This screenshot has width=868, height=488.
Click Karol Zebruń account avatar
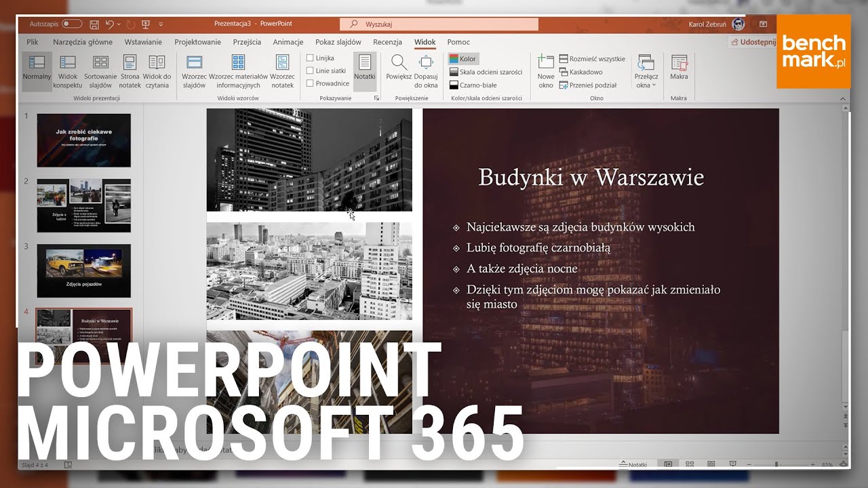(738, 24)
